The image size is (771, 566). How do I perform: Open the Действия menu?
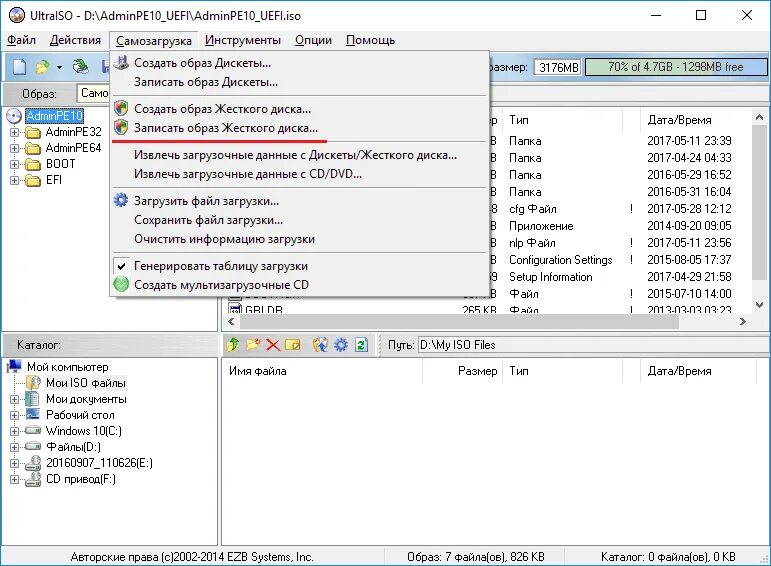[75, 40]
